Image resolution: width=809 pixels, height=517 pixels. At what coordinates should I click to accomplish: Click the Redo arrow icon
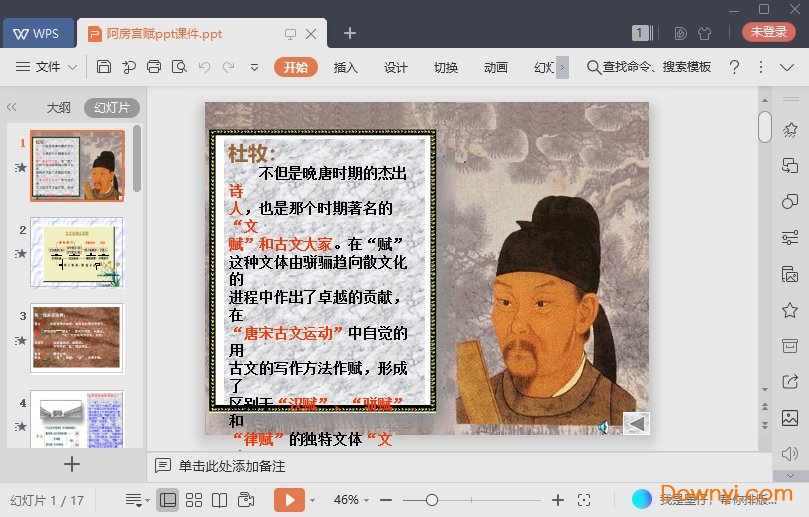pyautogui.click(x=229, y=67)
